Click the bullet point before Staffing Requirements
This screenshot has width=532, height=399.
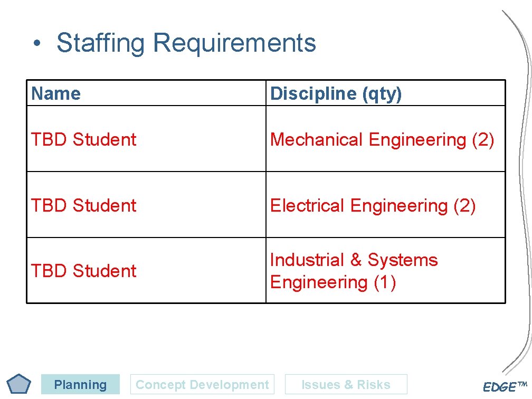tap(37, 43)
